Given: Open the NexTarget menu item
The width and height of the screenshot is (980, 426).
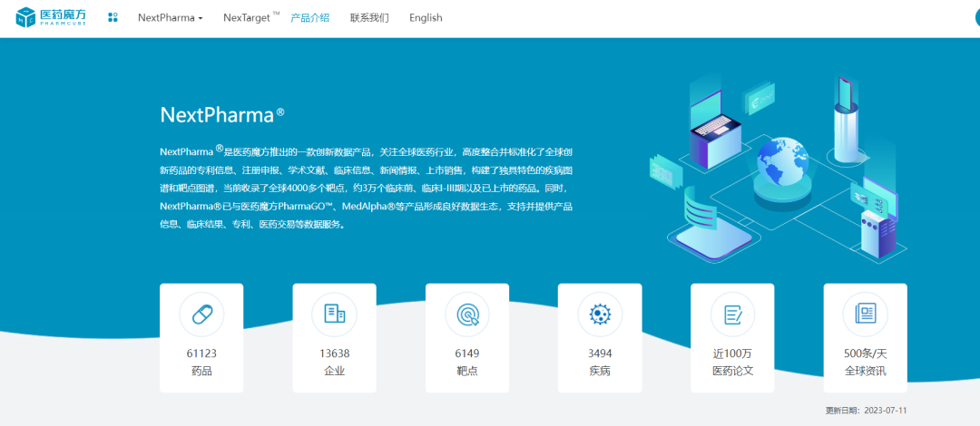Looking at the screenshot, I should (251, 17).
